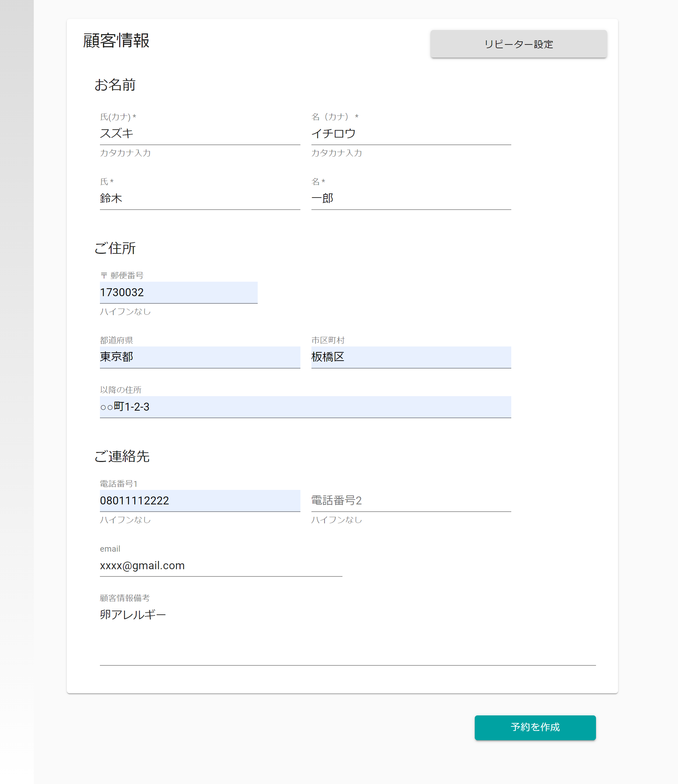The width and height of the screenshot is (678, 784).
Task: Click the カタカナ入力 hint under 氏(カナ)
Action: click(x=125, y=153)
